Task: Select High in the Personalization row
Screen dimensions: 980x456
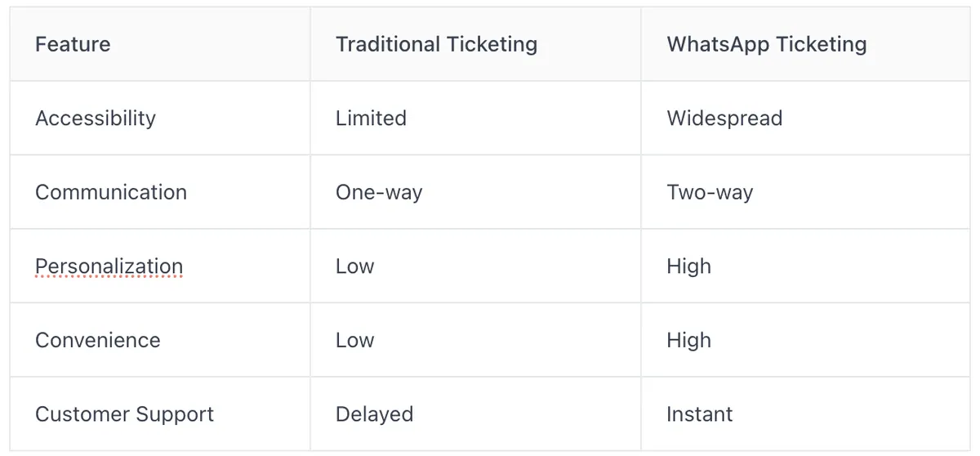Action: click(x=688, y=266)
